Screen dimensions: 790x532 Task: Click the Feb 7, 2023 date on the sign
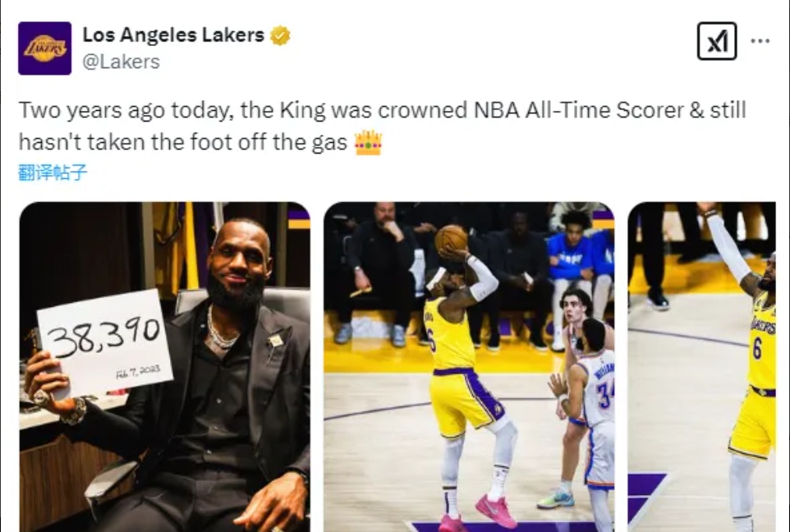pyautogui.click(x=138, y=371)
